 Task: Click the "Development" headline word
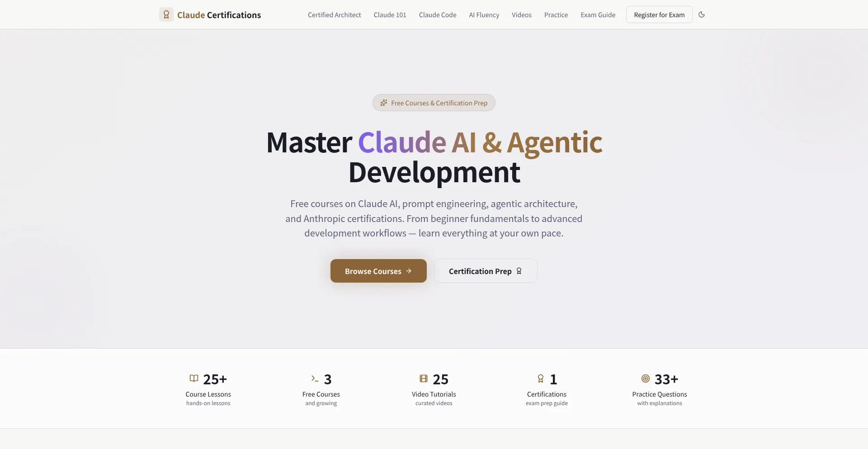coord(434,172)
